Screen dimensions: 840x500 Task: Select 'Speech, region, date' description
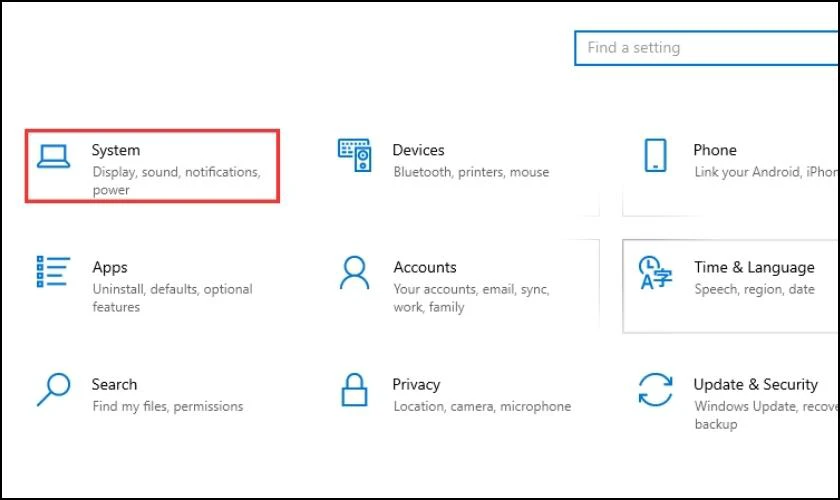pyautogui.click(x=754, y=289)
